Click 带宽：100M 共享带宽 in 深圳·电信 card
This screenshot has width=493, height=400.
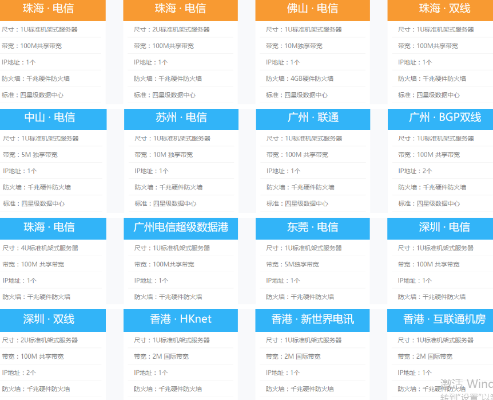point(428,264)
